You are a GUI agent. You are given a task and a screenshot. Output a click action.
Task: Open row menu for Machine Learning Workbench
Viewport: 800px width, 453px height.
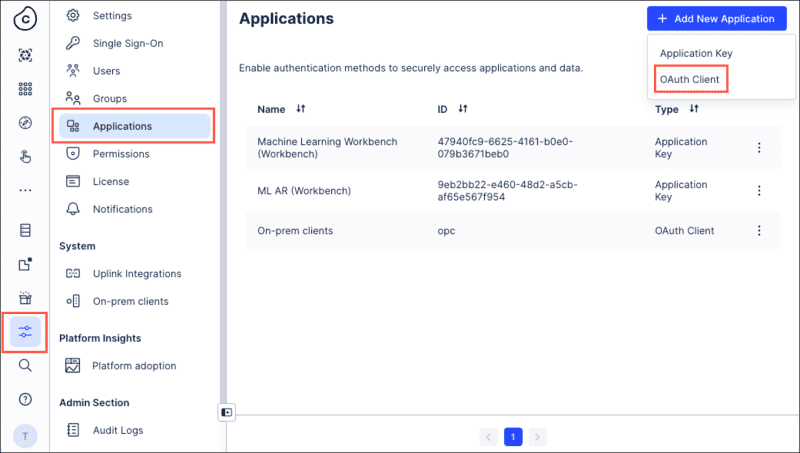[759, 148]
